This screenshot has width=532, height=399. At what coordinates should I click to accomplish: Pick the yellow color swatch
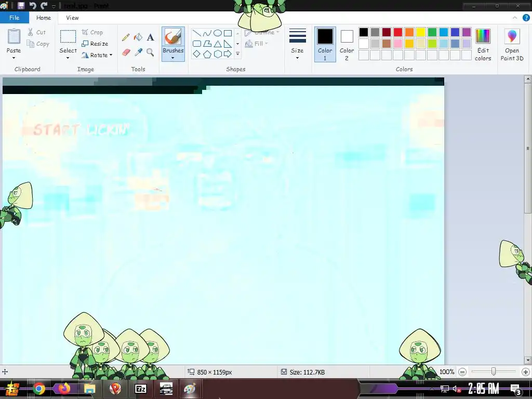pos(421,32)
